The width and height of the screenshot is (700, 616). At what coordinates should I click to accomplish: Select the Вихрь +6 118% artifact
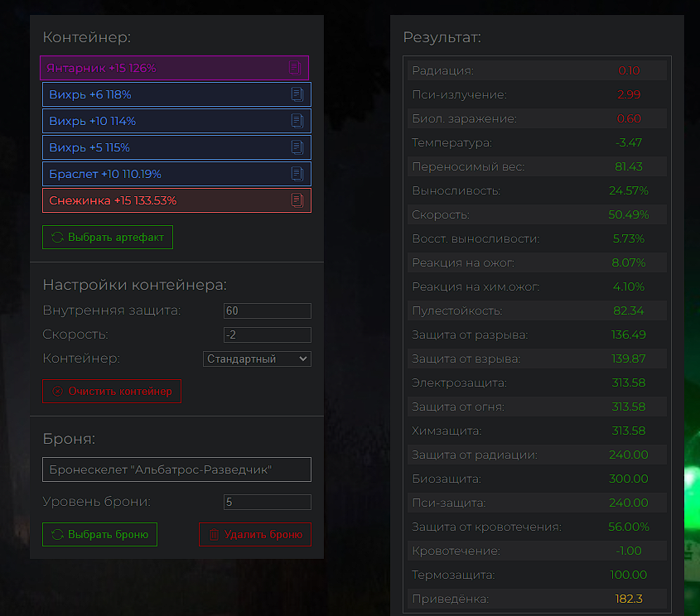(x=176, y=94)
